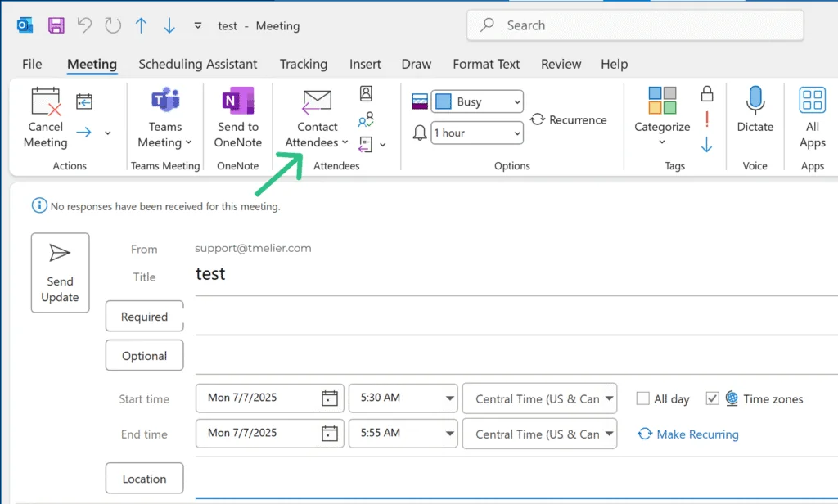Open the Start time date picker calendar

pos(329,398)
